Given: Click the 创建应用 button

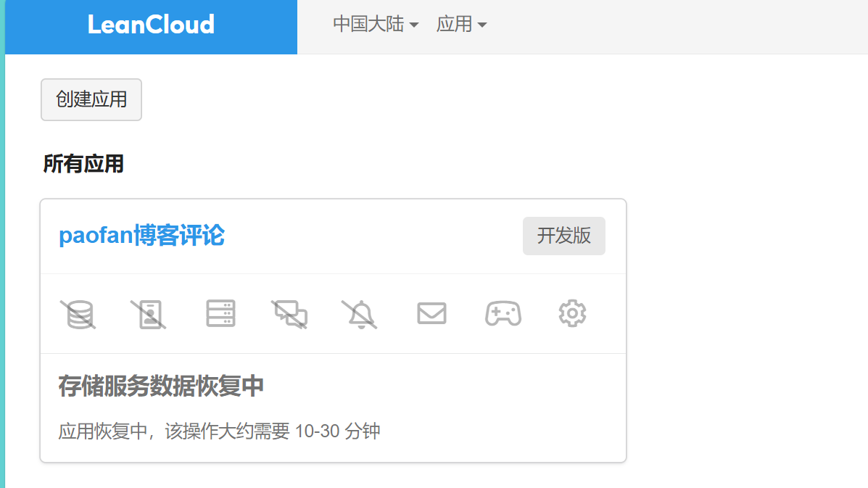Looking at the screenshot, I should 91,99.
